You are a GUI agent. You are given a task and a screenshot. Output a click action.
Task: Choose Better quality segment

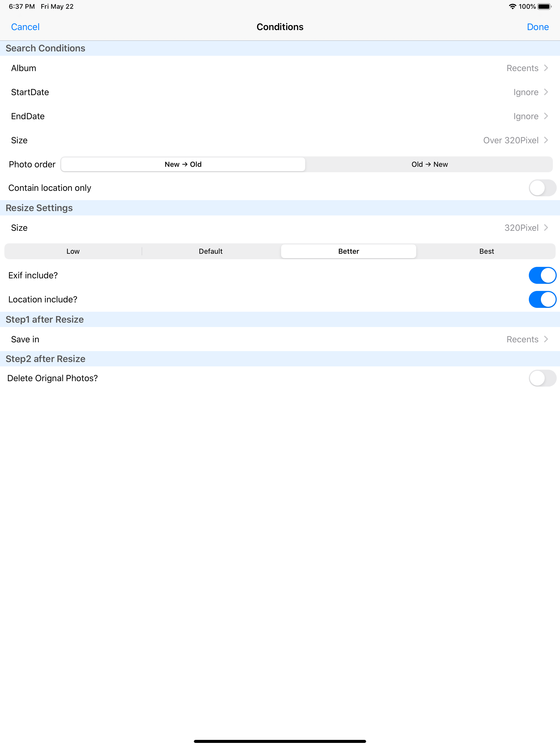click(x=348, y=251)
